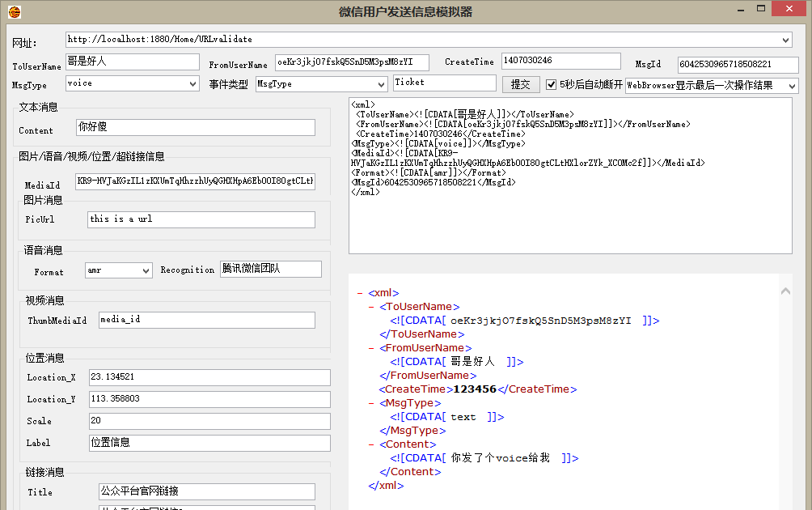The image size is (812, 510).
Task: Click the CreateTime input field
Action: [x=560, y=61]
